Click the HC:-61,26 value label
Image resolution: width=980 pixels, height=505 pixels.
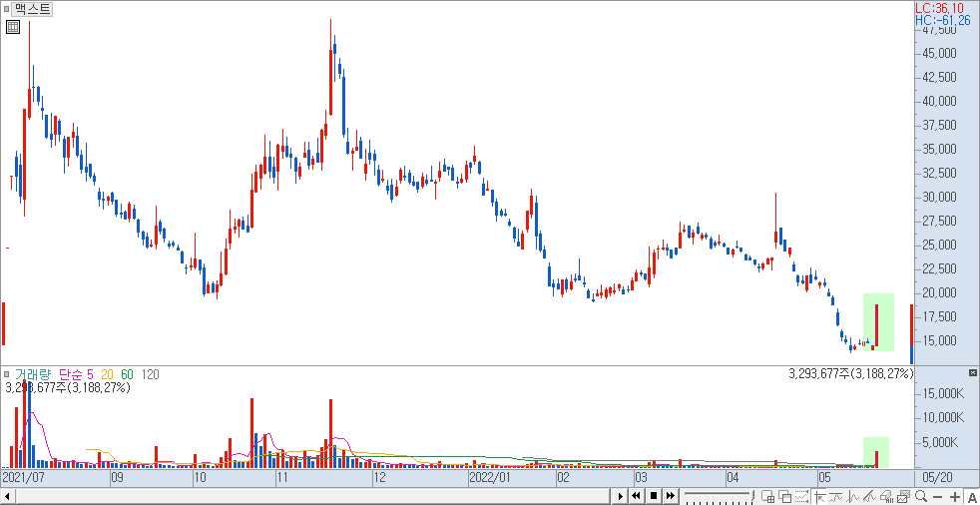[943, 20]
